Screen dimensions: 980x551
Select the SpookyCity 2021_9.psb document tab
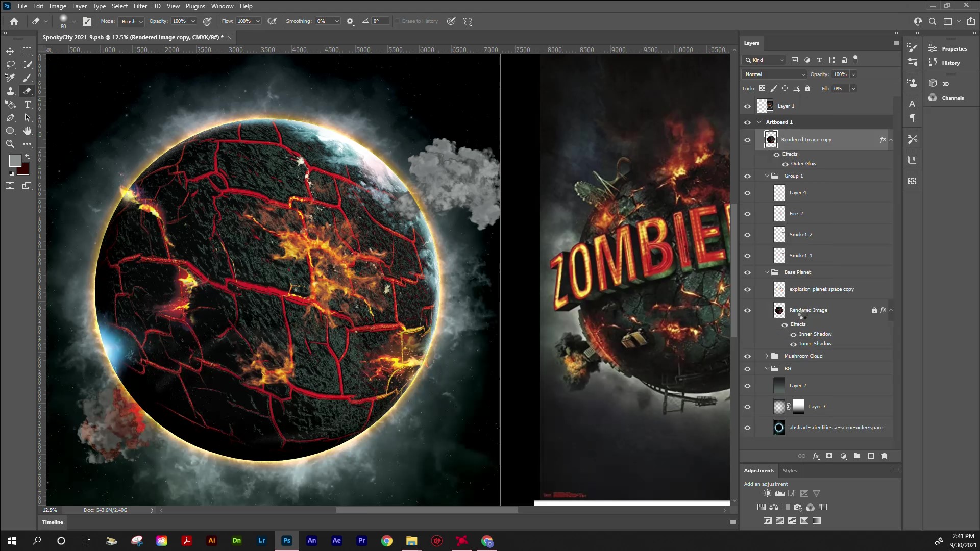tap(133, 37)
